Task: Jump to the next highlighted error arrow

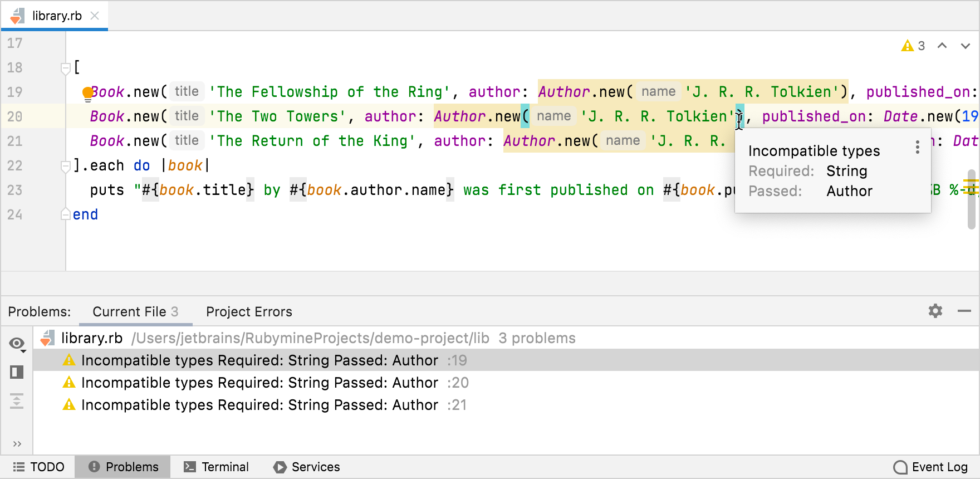Action: [x=966, y=46]
